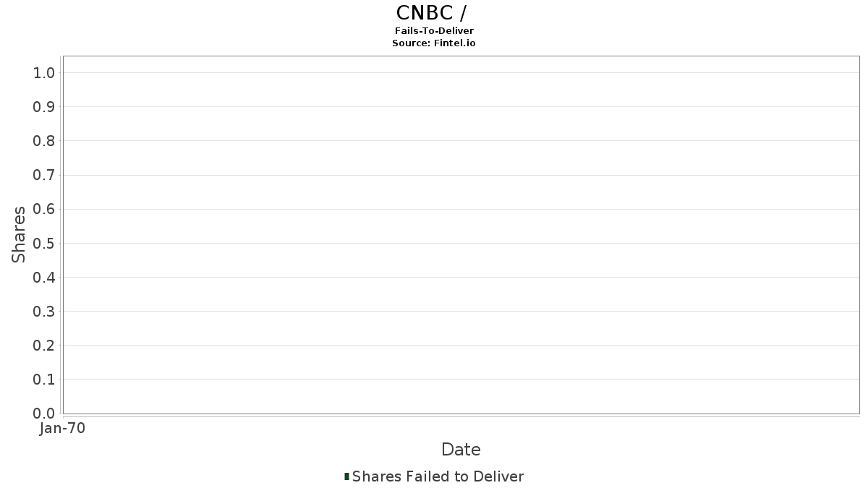Open the 'Source: Fintel.io' attribution link
The height and width of the screenshot is (488, 868).
(x=434, y=43)
